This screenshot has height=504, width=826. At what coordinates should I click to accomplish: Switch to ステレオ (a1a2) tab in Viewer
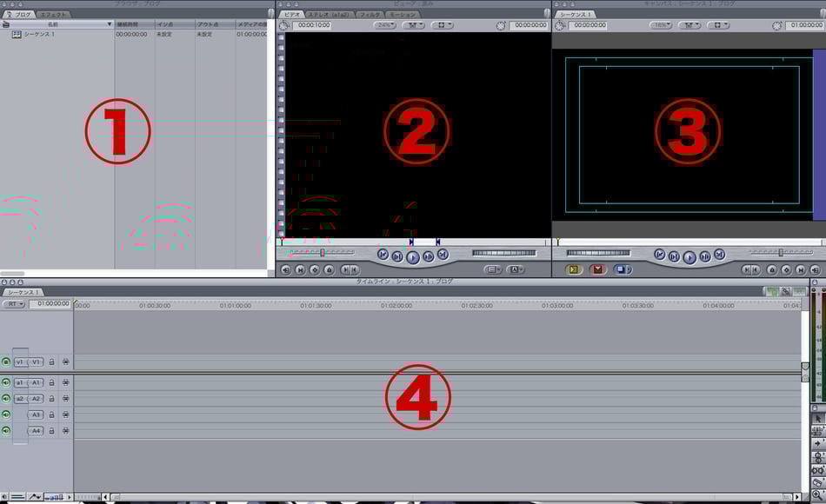coord(329,14)
